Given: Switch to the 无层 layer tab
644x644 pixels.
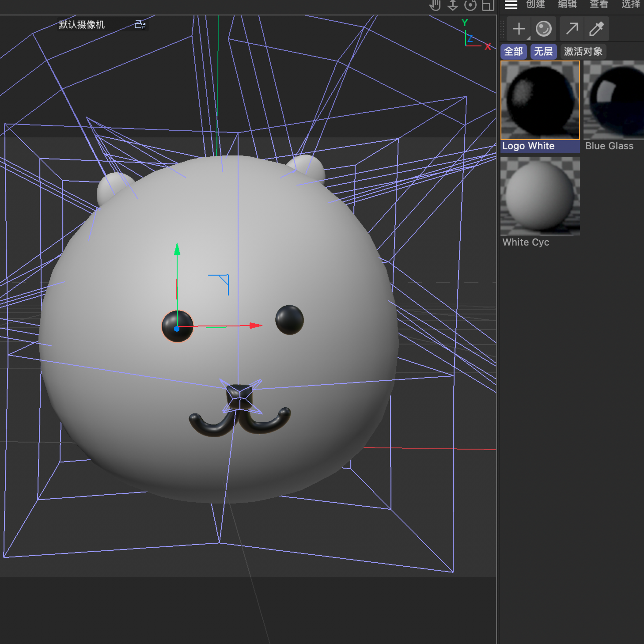Looking at the screenshot, I should click(x=543, y=52).
